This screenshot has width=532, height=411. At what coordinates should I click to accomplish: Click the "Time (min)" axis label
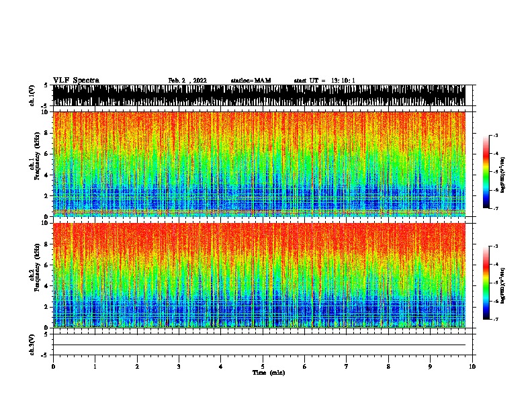click(x=269, y=373)
